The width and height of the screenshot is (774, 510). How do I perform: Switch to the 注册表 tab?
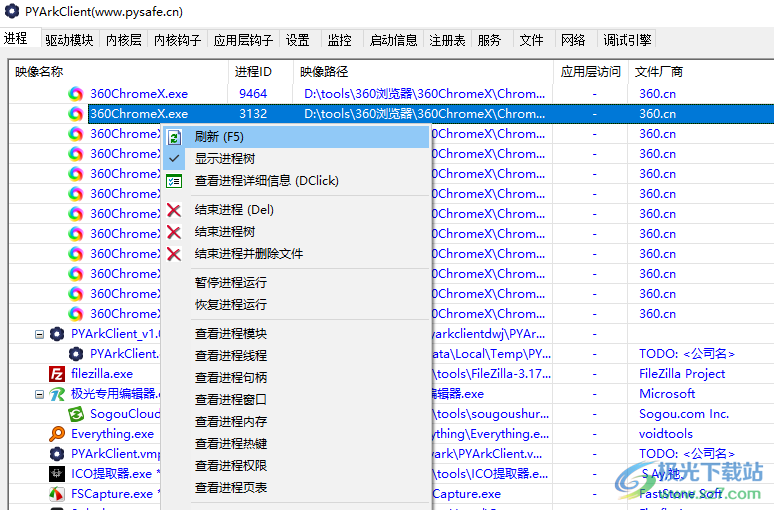coord(447,40)
